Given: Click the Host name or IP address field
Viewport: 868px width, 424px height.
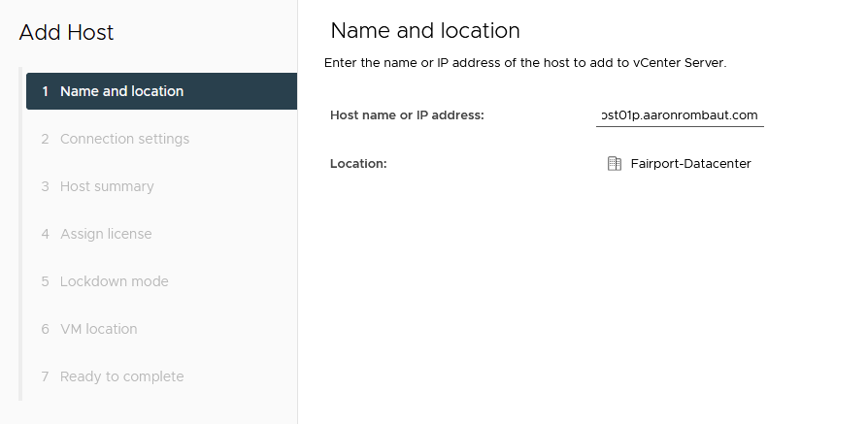Looking at the screenshot, I should 680,115.
